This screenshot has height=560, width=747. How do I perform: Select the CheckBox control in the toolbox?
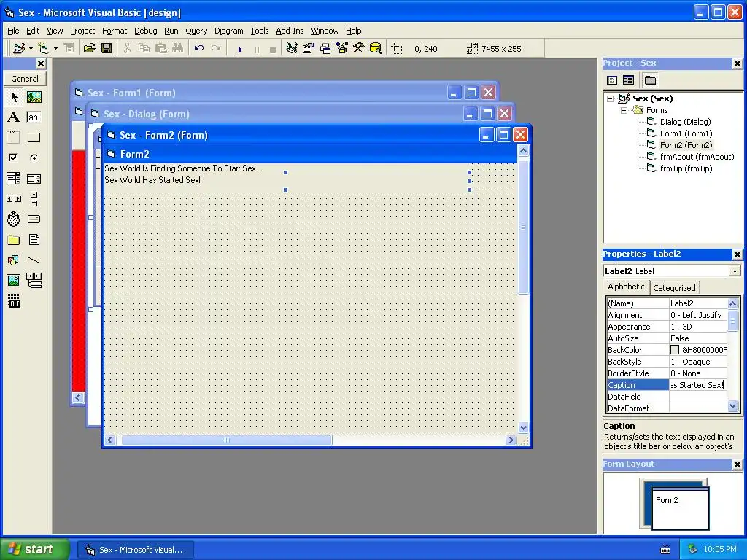pos(14,157)
